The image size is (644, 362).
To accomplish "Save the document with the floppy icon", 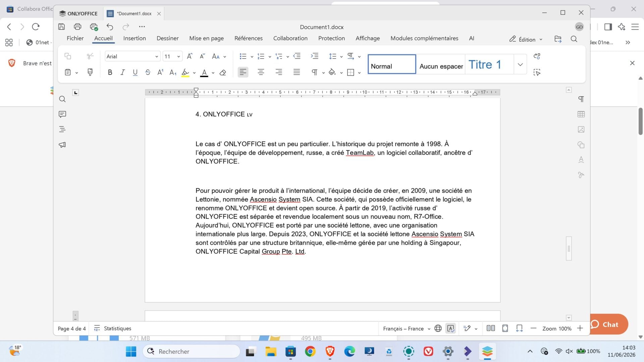I will [x=61, y=26].
